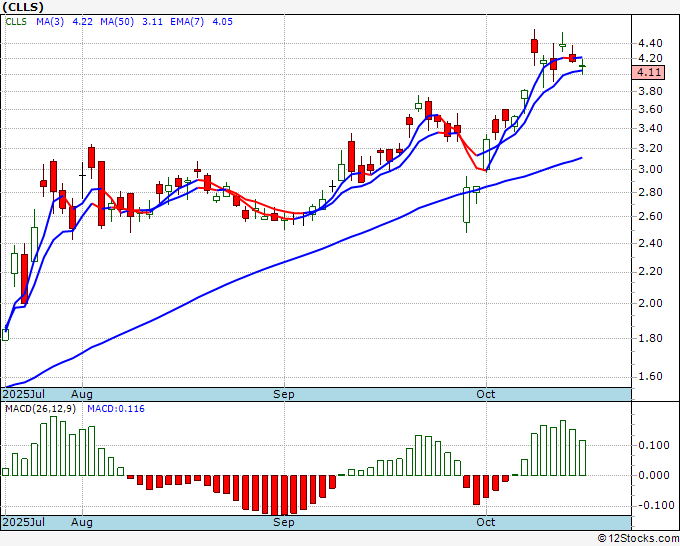
Task: Click the latest candlestick near 4.11
Action: 582,66
